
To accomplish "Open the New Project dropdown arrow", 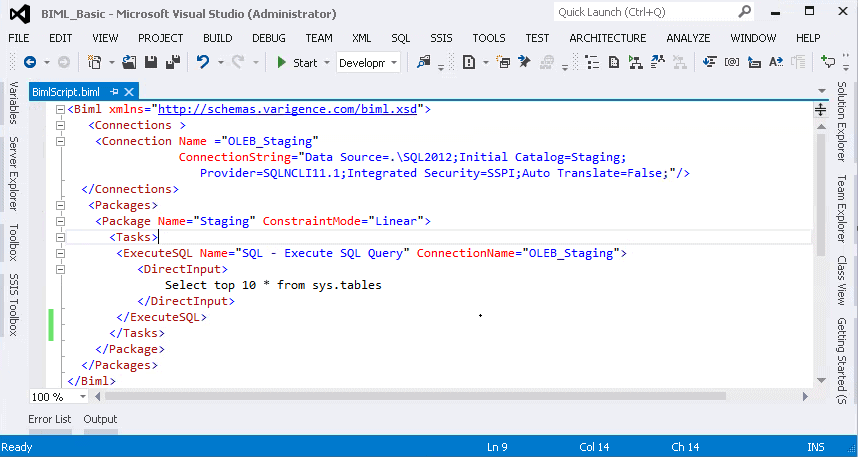I will [x=112, y=62].
